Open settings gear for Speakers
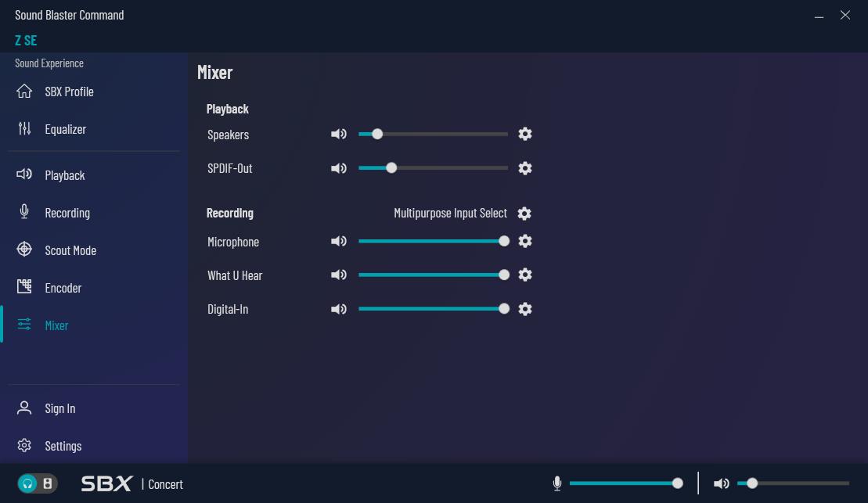 pos(525,134)
